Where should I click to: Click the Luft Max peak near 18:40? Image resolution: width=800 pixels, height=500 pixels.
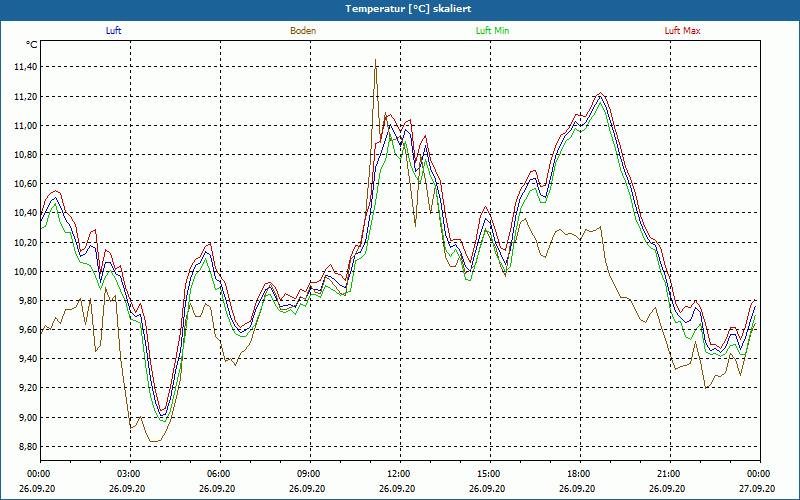[x=601, y=93]
